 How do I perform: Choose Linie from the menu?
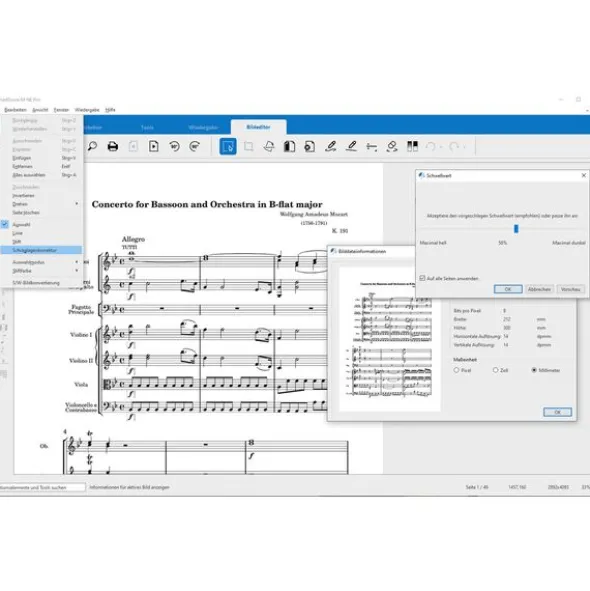41,233
